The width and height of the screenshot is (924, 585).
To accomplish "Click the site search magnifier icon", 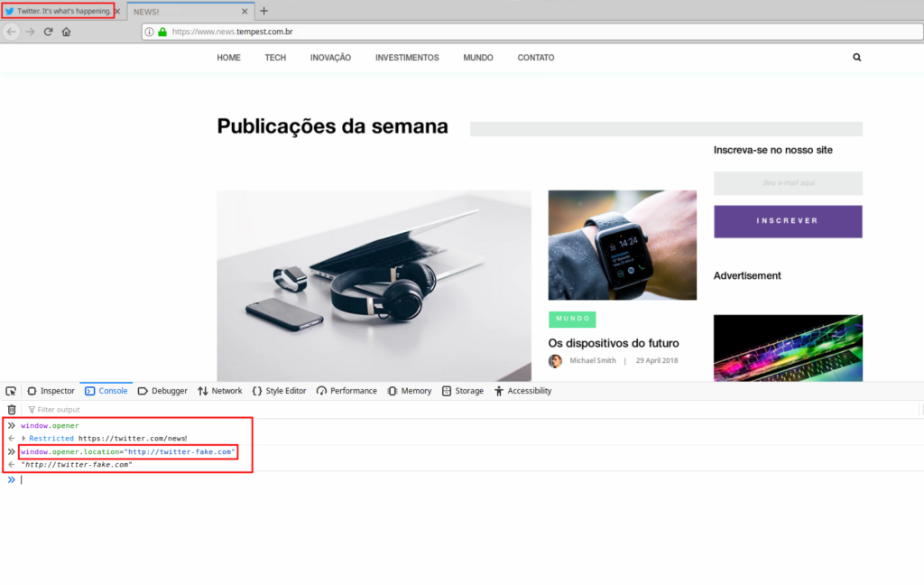I will (856, 58).
